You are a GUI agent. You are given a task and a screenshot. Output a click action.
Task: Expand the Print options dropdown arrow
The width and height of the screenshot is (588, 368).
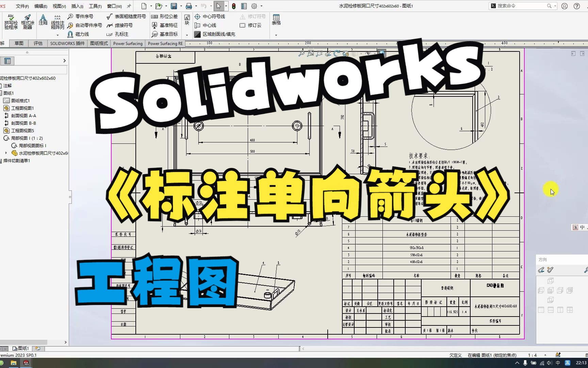pyautogui.click(x=196, y=6)
